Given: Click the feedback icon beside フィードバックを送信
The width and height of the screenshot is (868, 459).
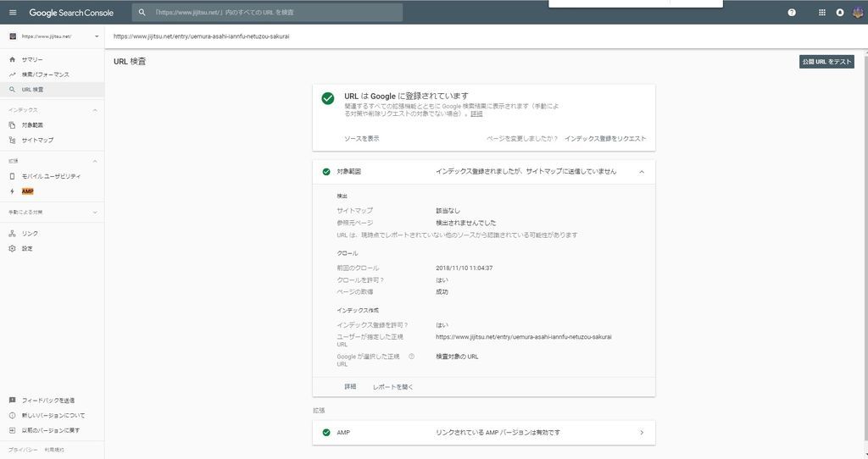Looking at the screenshot, I should click(12, 400).
